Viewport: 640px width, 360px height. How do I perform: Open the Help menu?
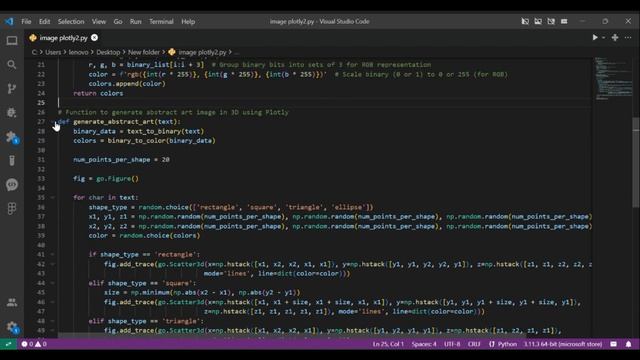tap(188, 21)
